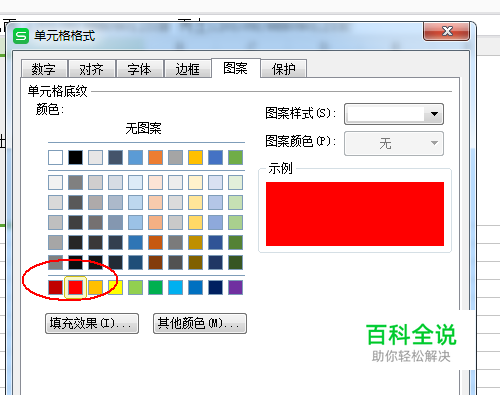Pick the orange swatch in top row
Viewport: 500px width, 395px height.
(x=155, y=157)
